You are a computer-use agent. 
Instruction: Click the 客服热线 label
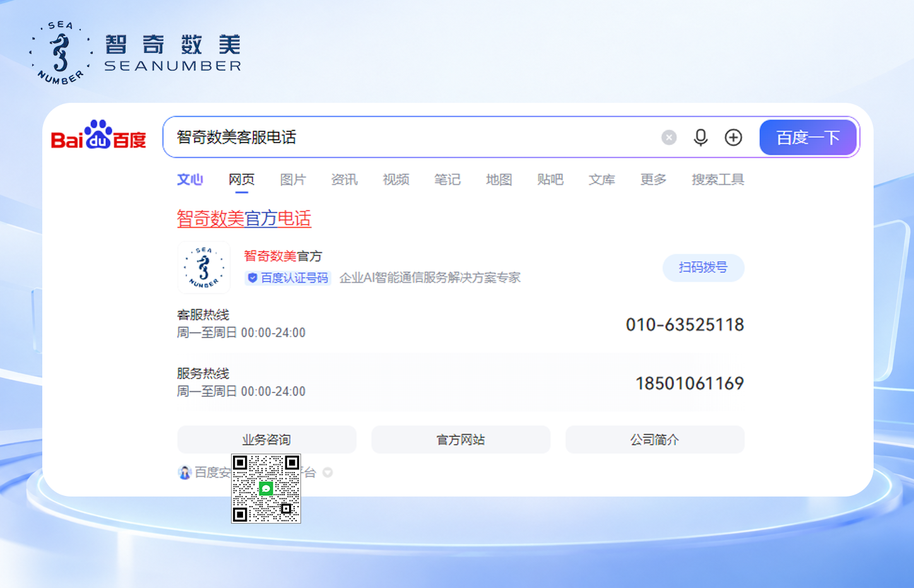203,315
